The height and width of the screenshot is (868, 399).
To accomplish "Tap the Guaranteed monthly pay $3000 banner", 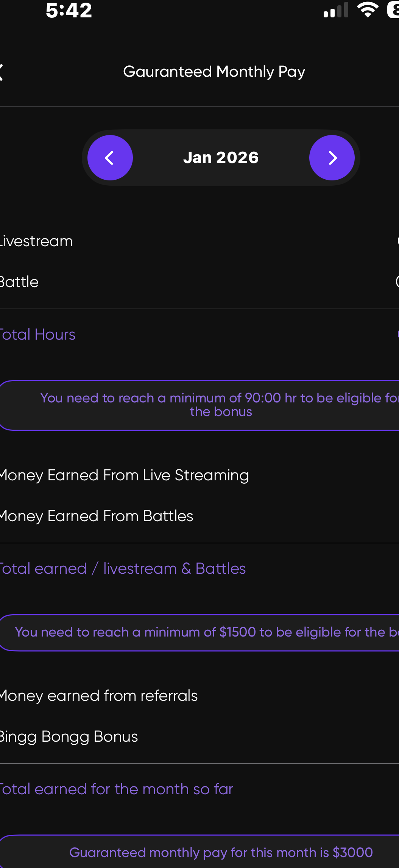I will (x=221, y=852).
